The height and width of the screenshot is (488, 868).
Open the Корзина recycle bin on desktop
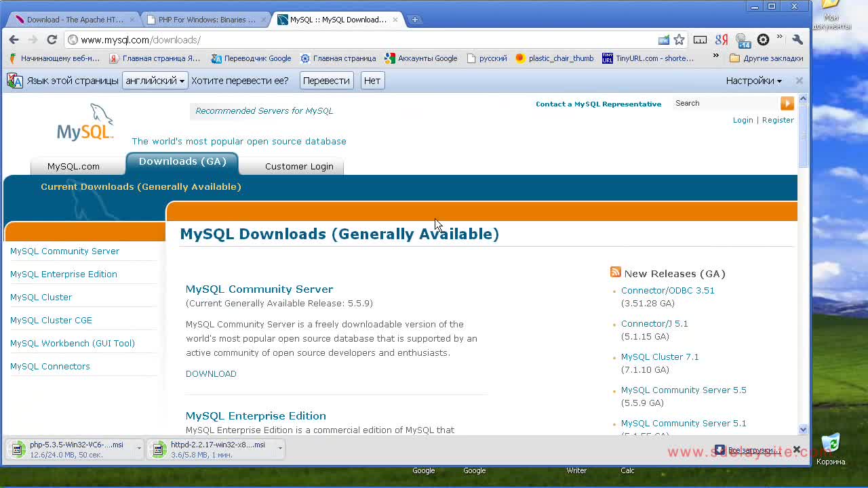point(831,449)
